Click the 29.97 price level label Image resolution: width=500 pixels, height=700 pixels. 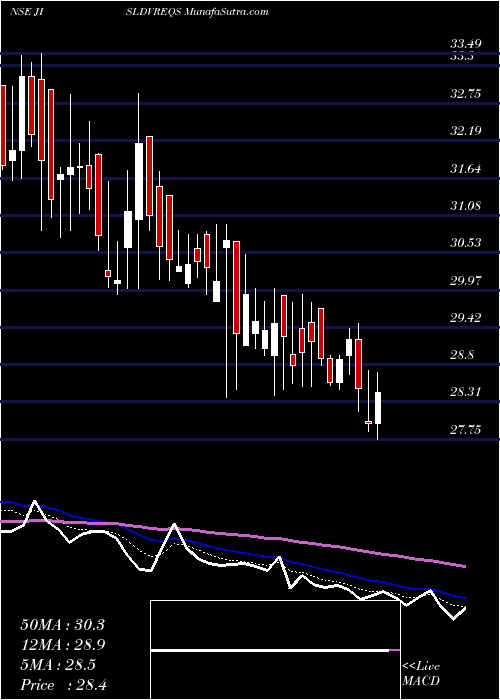(x=466, y=281)
